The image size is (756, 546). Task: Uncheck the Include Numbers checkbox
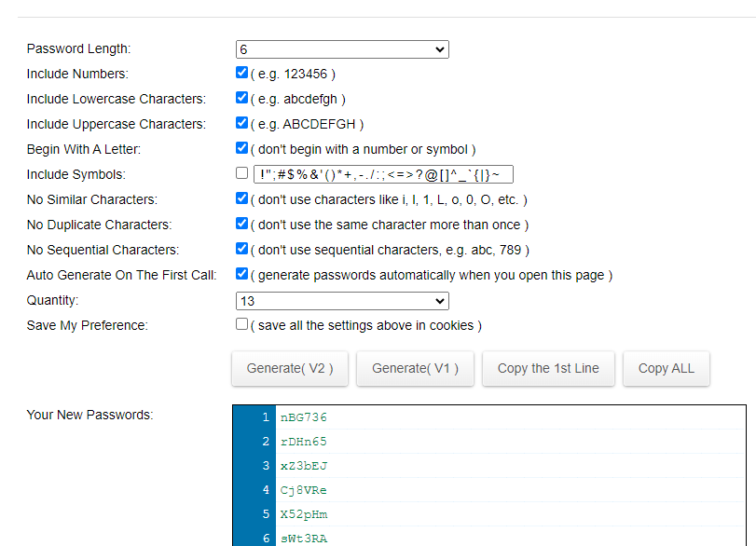[242, 73]
